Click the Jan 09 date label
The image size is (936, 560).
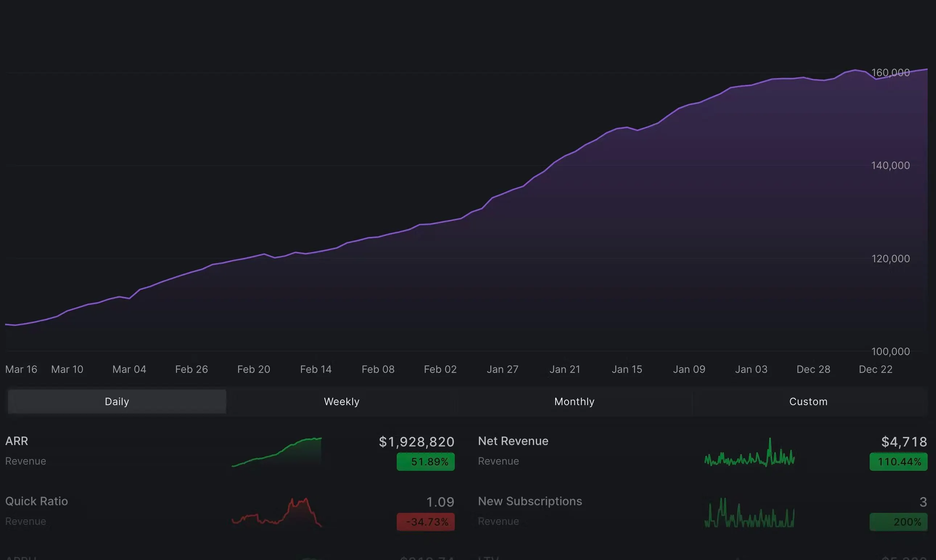(689, 369)
